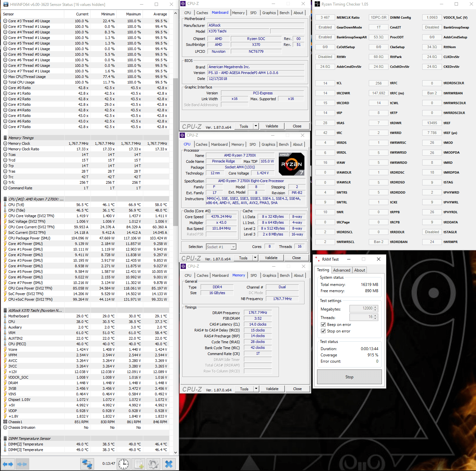Click the HWiNFO64 title bar app icon

point(6,4)
